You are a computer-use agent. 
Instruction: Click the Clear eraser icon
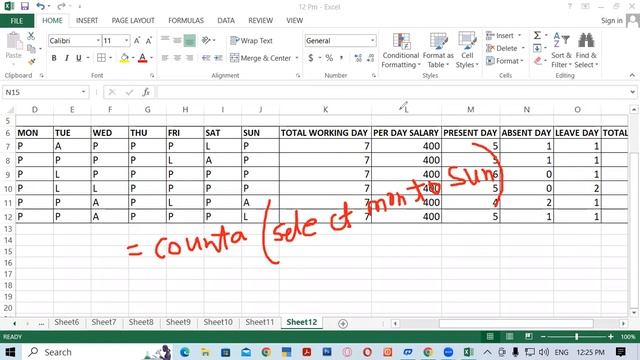tap(538, 61)
